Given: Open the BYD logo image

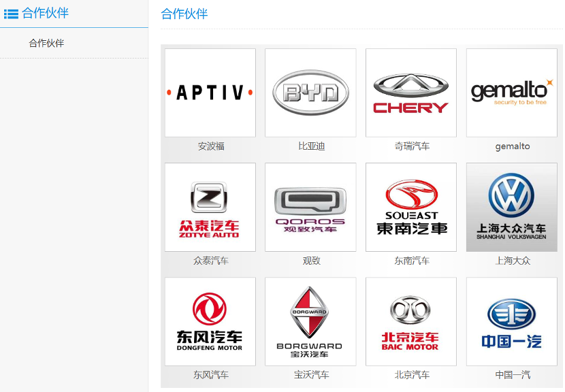Looking at the screenshot, I should (x=310, y=93).
